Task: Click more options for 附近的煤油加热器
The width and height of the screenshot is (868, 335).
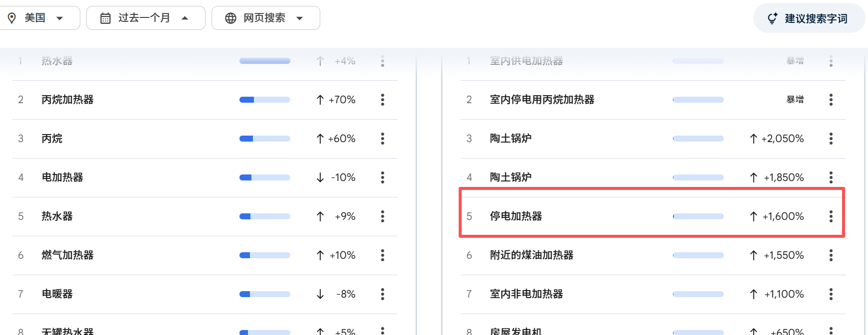Action: [x=831, y=255]
